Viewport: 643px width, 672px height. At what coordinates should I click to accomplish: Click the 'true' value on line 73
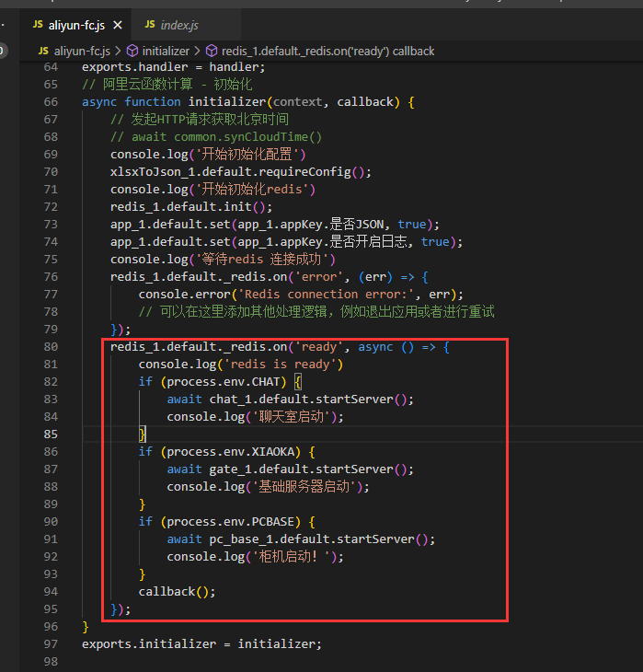click(x=412, y=225)
